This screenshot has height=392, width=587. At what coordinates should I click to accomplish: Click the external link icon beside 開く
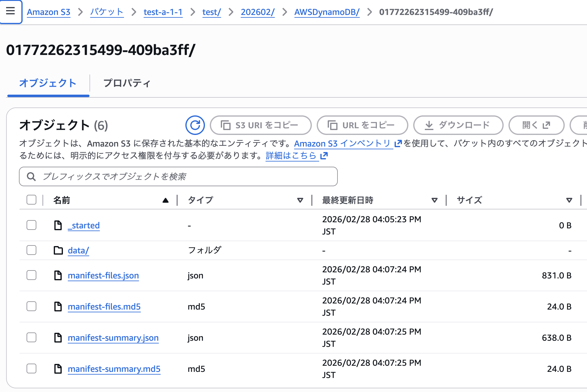[x=546, y=125]
